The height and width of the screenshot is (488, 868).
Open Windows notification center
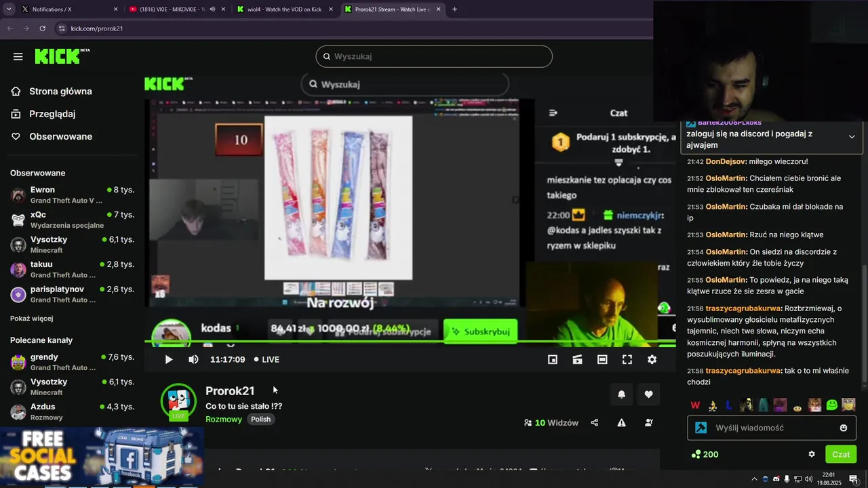pos(853,479)
